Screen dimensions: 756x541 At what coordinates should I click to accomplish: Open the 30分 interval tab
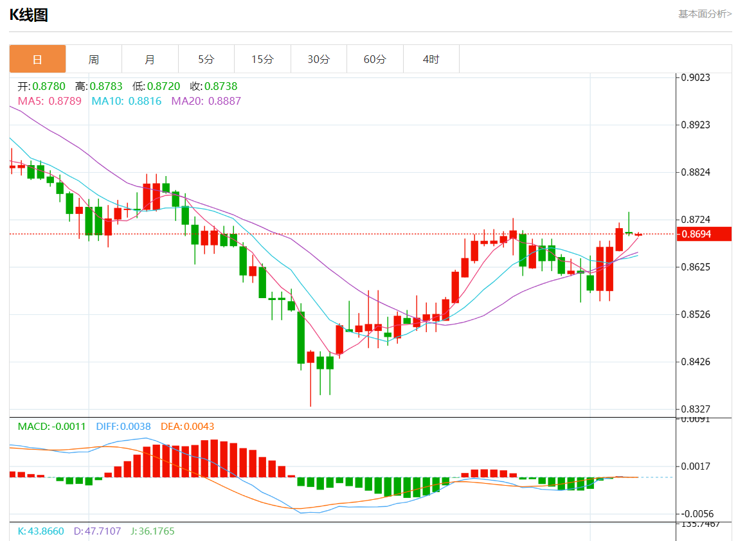point(319,59)
